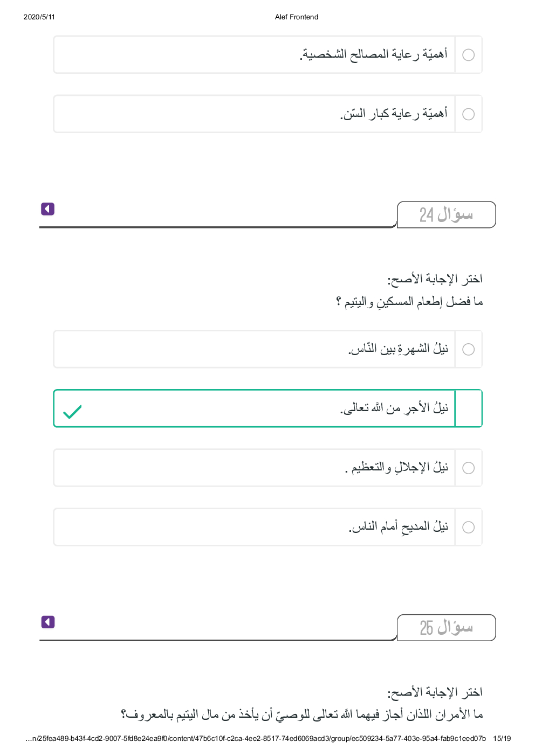This screenshot has width=535, height=756.
Task: Click the اختر الإجابة الأصح instruction under question 24
Action: pyautogui.click(x=435, y=279)
